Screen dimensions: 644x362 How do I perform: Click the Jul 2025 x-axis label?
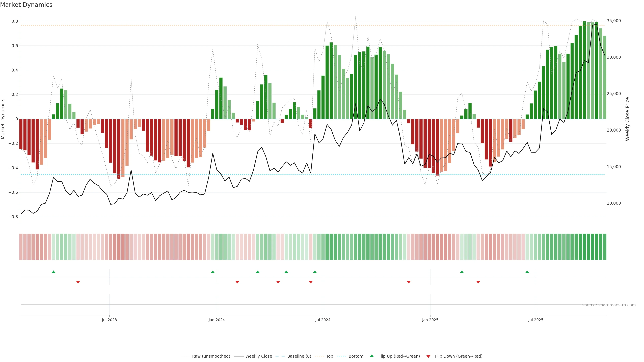click(x=536, y=320)
